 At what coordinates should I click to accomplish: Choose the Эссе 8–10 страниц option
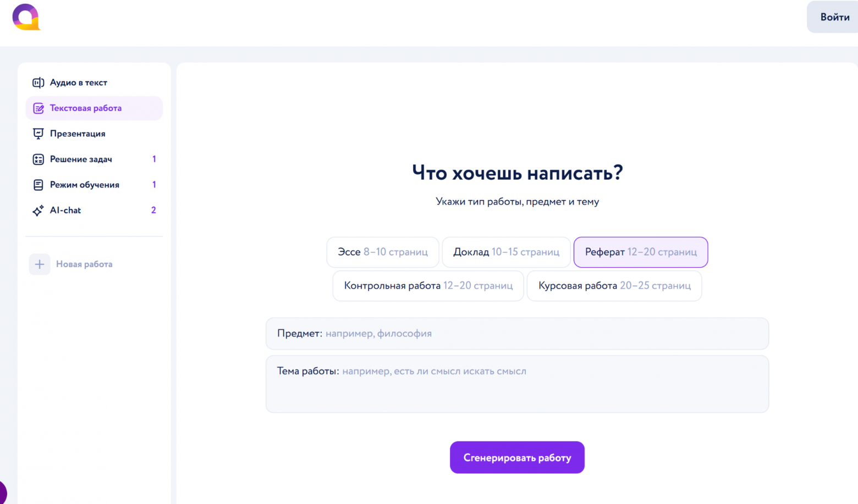(x=383, y=252)
